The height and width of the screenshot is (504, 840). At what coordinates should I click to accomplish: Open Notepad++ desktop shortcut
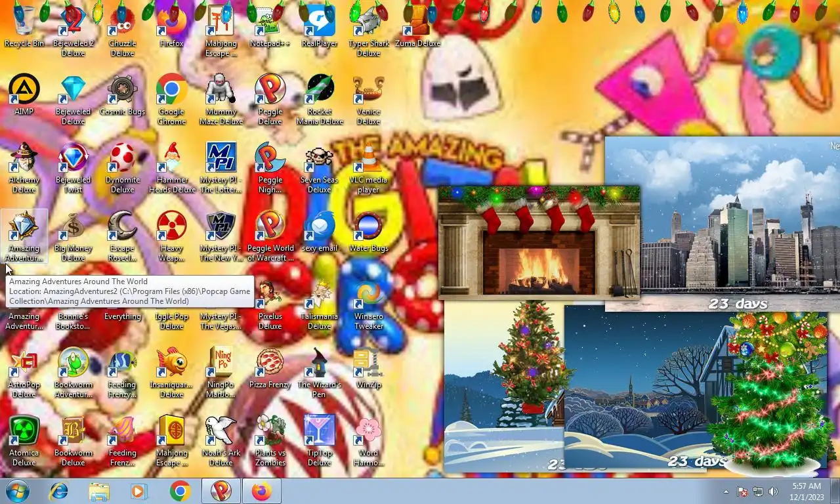coord(270,27)
